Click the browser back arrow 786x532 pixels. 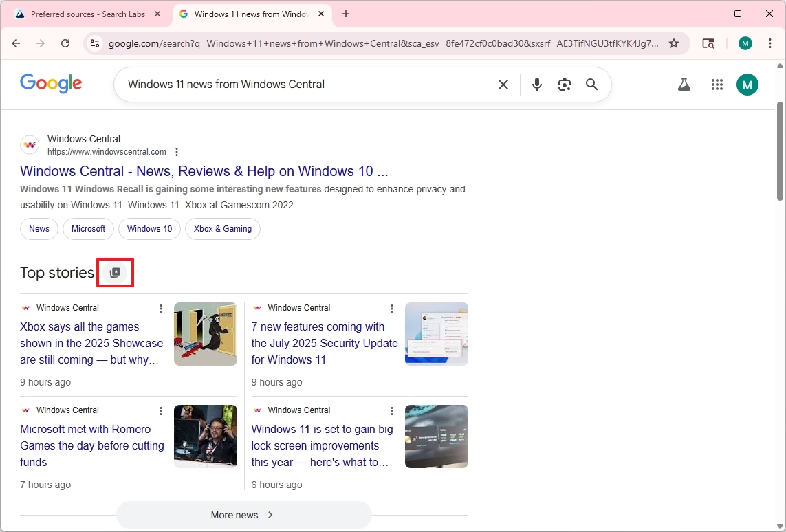click(16, 43)
